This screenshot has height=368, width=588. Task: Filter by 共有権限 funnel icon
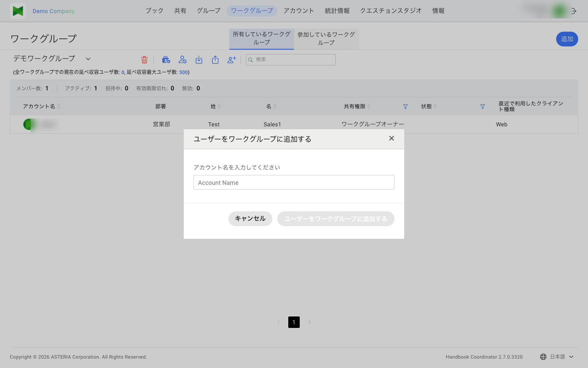pyautogui.click(x=405, y=107)
